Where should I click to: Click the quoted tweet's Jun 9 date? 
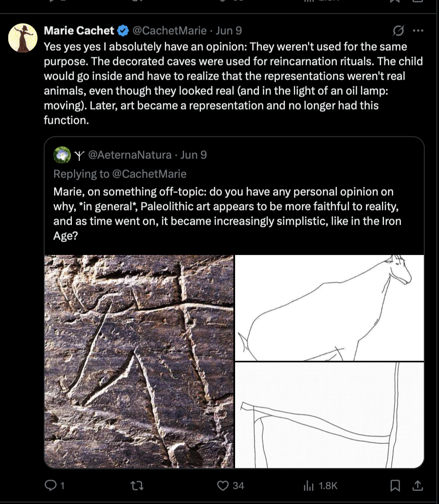[x=194, y=155]
